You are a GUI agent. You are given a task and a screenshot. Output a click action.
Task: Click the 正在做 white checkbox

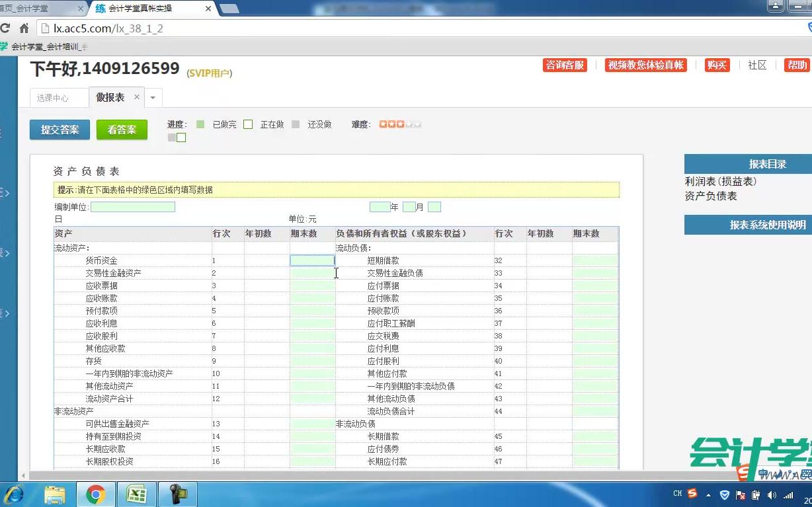point(247,124)
